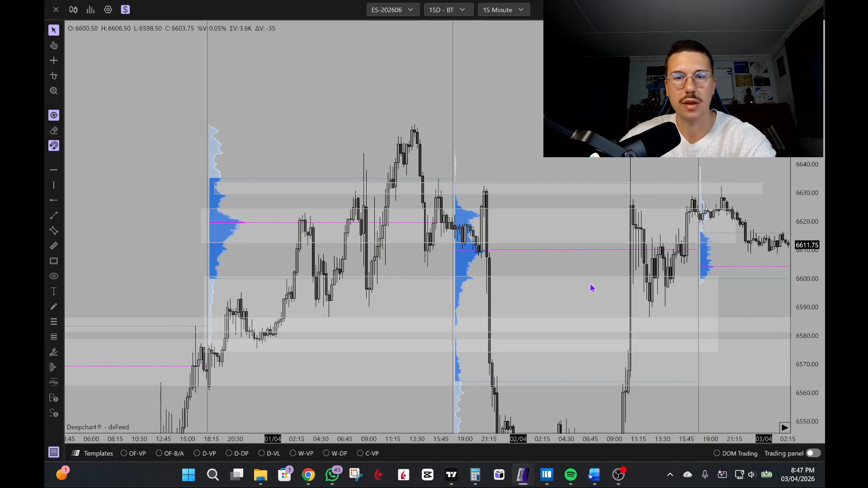The height and width of the screenshot is (488, 868).
Task: Select the vertical line drawing tool
Action: [x=54, y=185]
